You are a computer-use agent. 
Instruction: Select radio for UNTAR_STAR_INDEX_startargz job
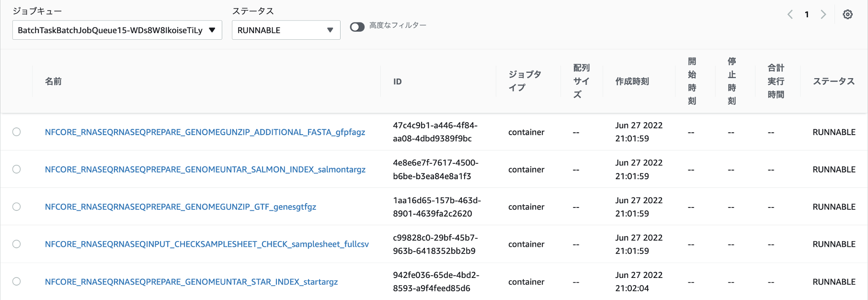17,281
